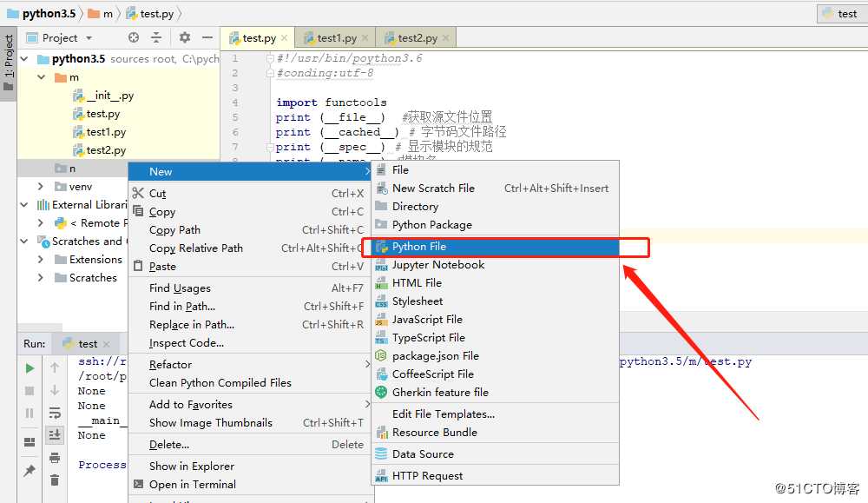Choose Python Package from New submenu

[x=495, y=225]
